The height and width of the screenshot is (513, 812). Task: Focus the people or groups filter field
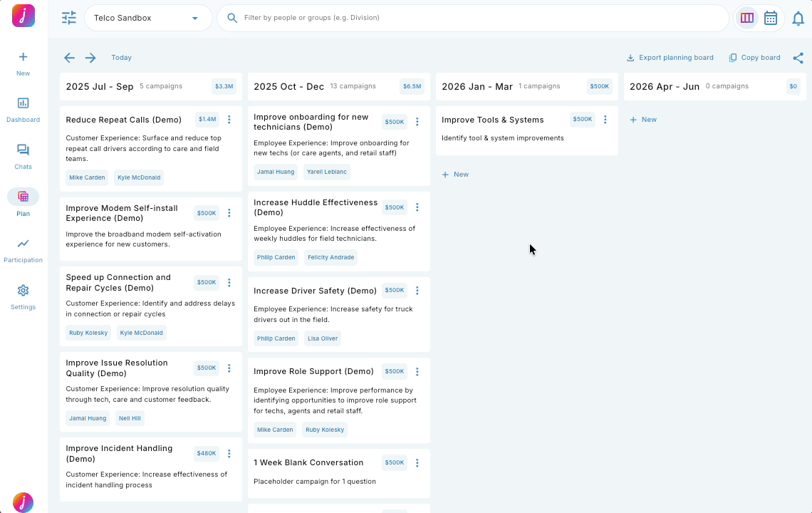click(477, 18)
